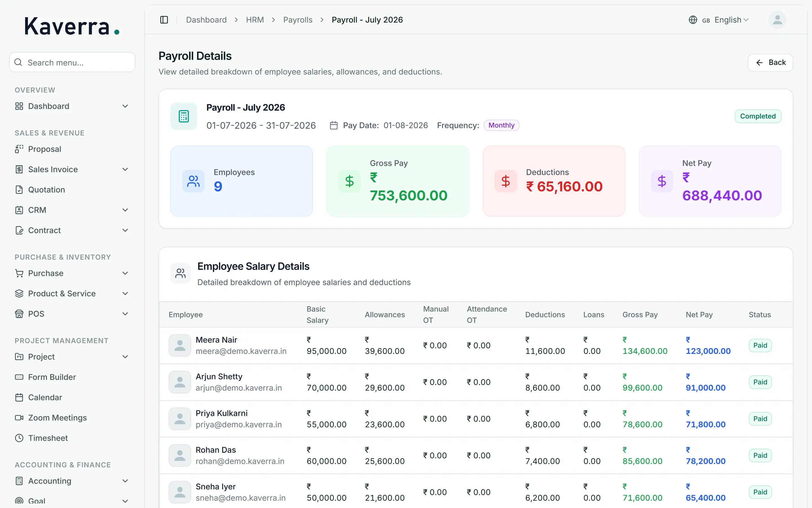Go to Payrolls breadcrumb link
Screen dimensions: 812x508
298,20
